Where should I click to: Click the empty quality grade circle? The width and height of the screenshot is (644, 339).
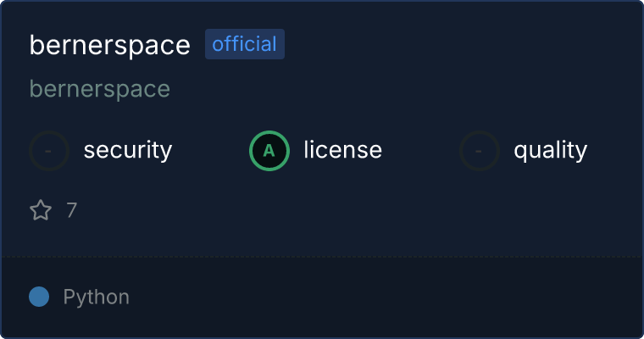click(x=480, y=151)
